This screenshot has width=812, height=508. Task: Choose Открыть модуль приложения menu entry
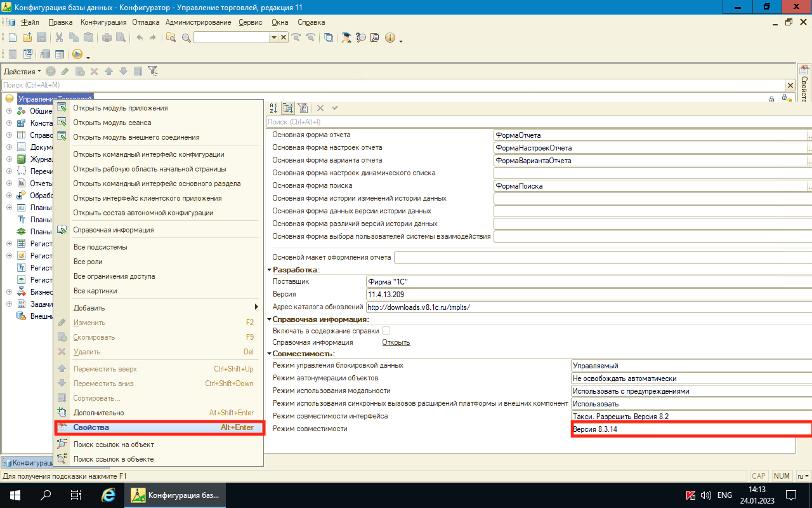point(121,108)
